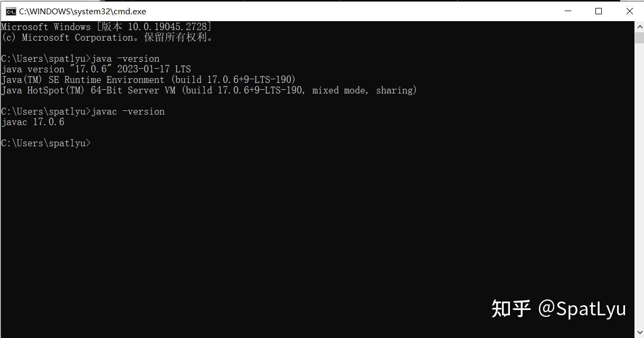The width and height of the screenshot is (644, 338).
Task: Click the "javac 17.0.6" output line
Action: pyautogui.click(x=33, y=122)
